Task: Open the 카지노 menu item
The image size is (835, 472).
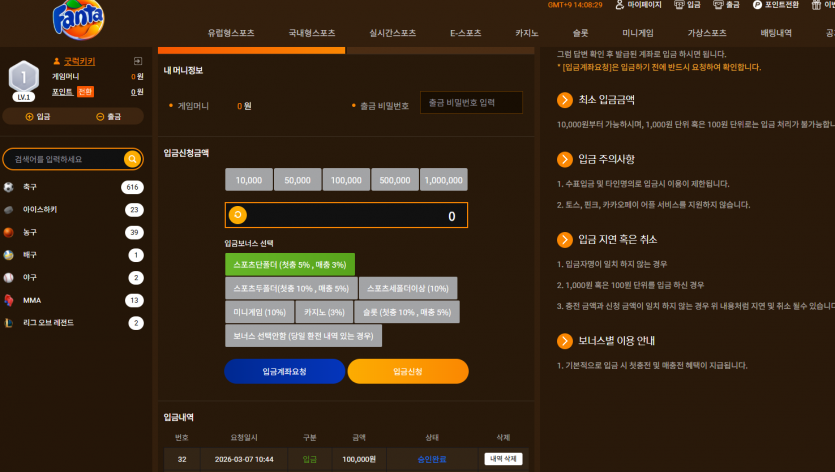Action: coord(527,33)
